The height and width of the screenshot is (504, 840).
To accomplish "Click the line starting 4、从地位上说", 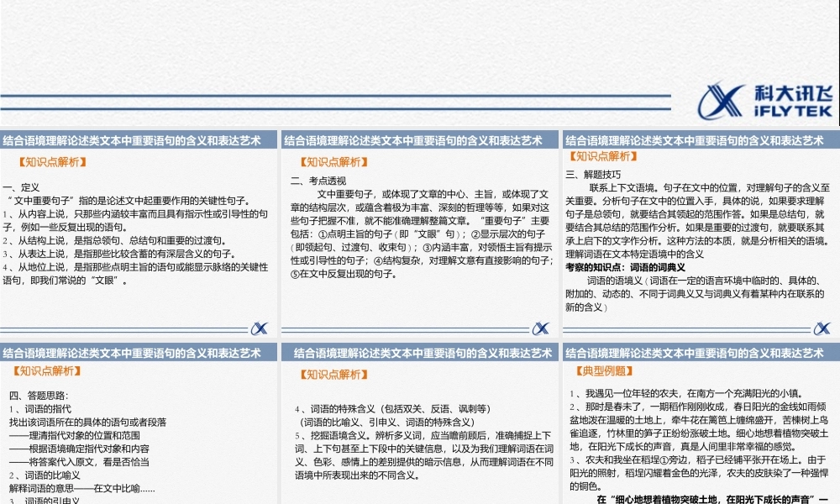I will pyautogui.click(x=135, y=273).
